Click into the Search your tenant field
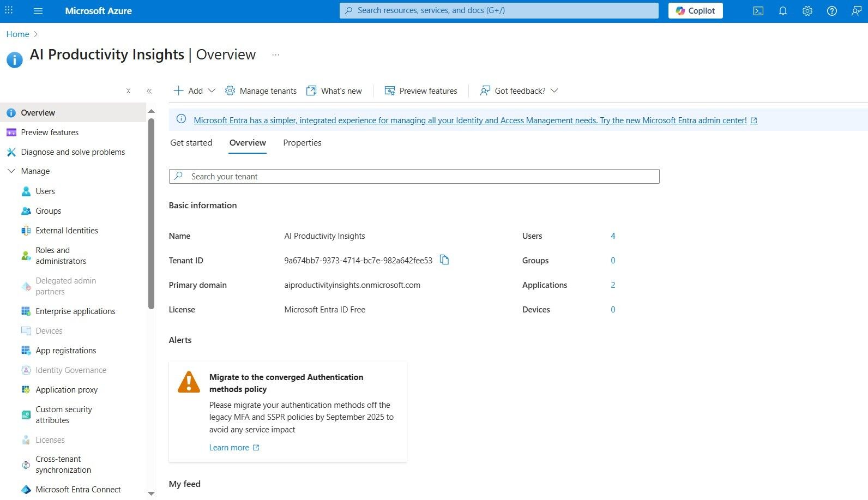Viewport: 868px width, 500px height. point(414,177)
